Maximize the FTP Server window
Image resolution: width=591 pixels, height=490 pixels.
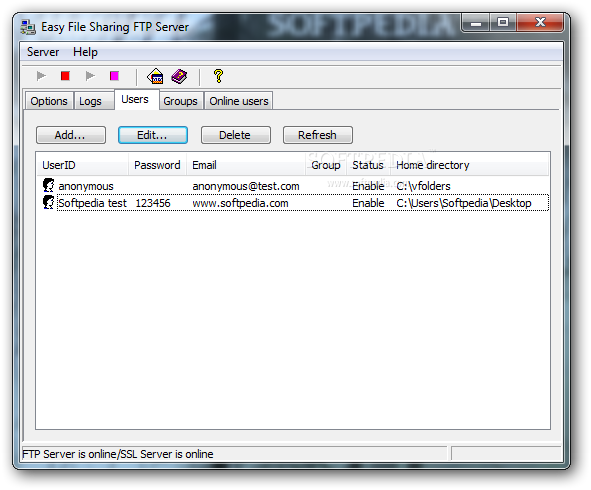tap(503, 23)
